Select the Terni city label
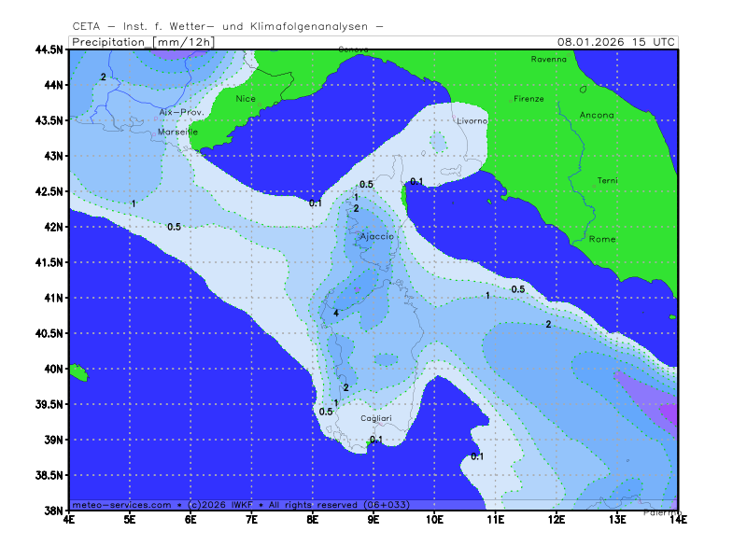747x560 pixels. 608,180
